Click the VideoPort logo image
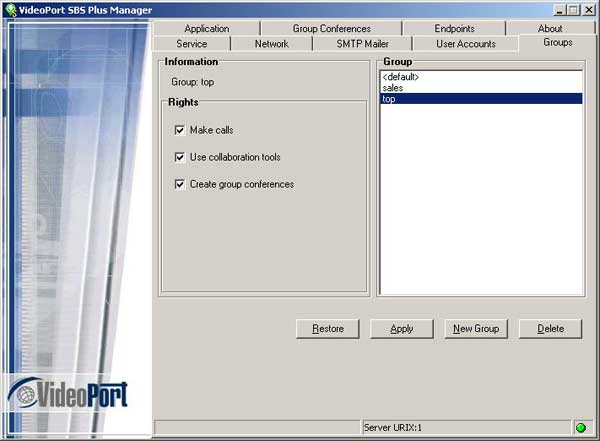 pos(68,394)
